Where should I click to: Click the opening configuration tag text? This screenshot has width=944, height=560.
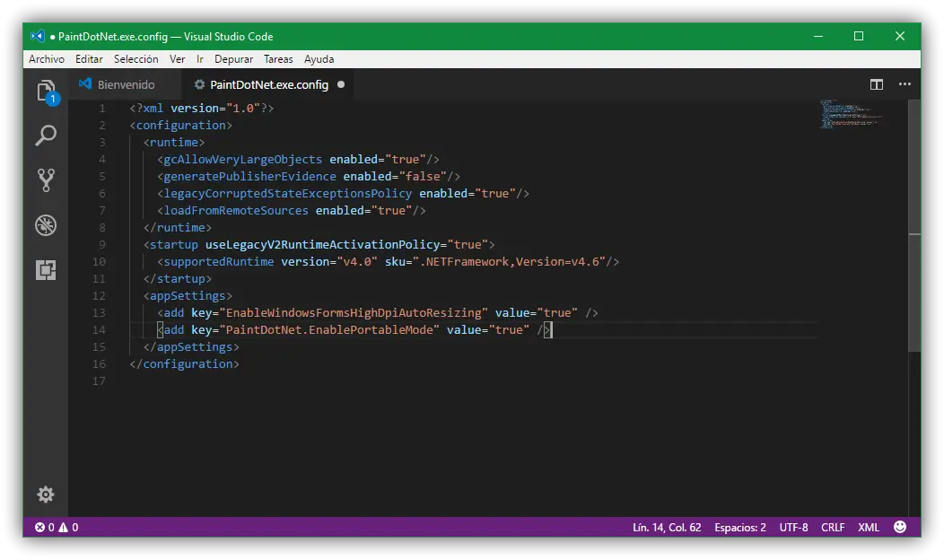click(180, 126)
